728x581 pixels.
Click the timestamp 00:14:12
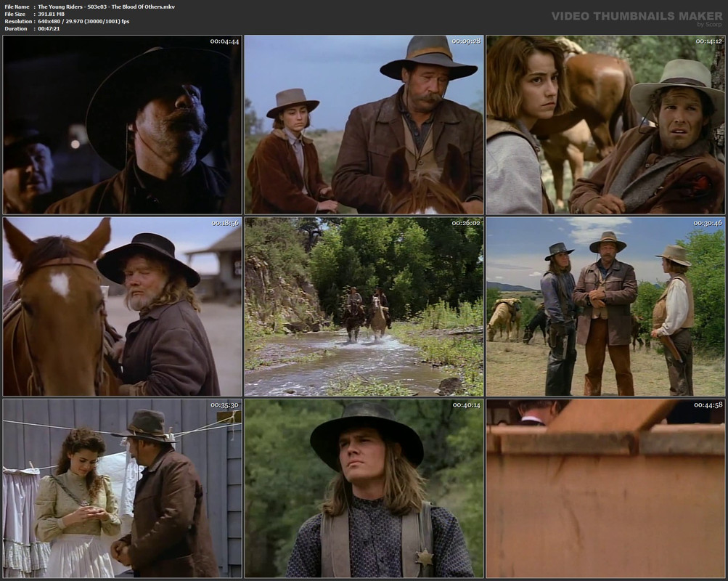tap(708, 41)
